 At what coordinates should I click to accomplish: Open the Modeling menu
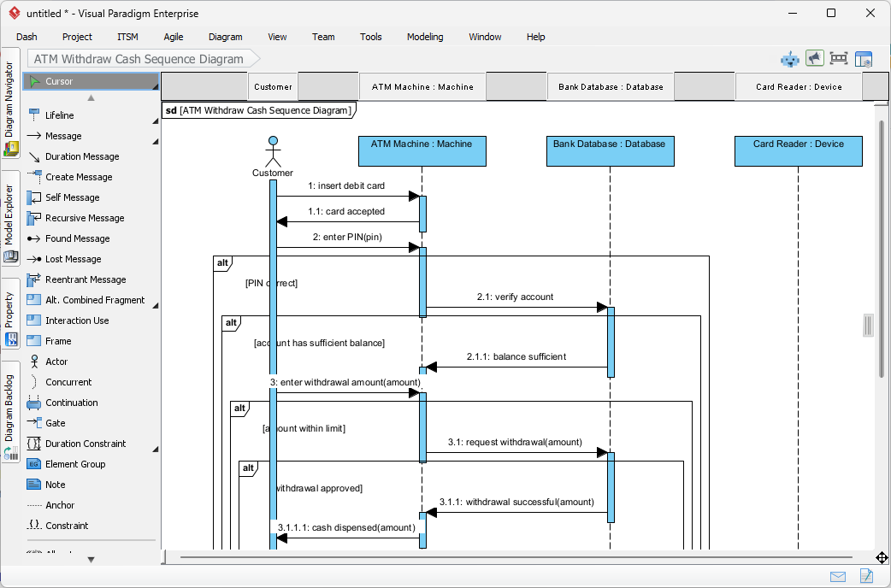425,37
